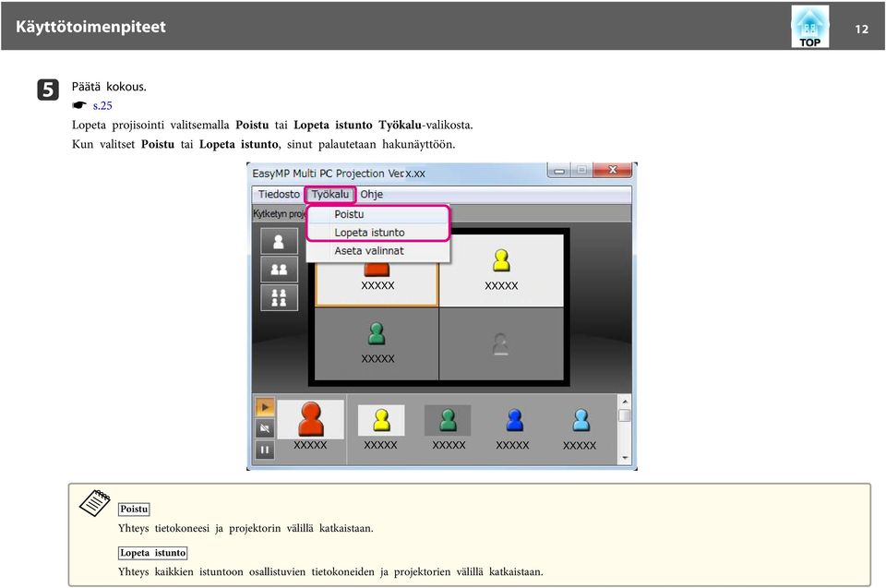Click the boxed Poistu label in note
The height and width of the screenshot is (588, 886).
click(134, 509)
